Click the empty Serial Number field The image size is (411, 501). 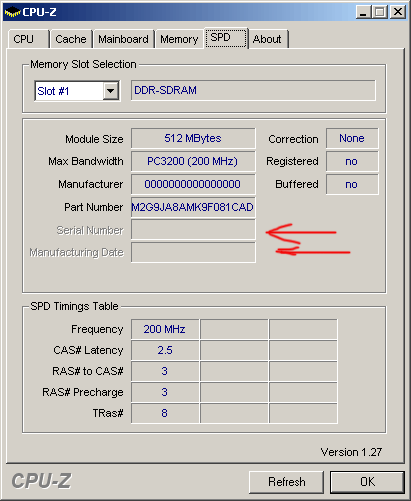pyautogui.click(x=193, y=229)
